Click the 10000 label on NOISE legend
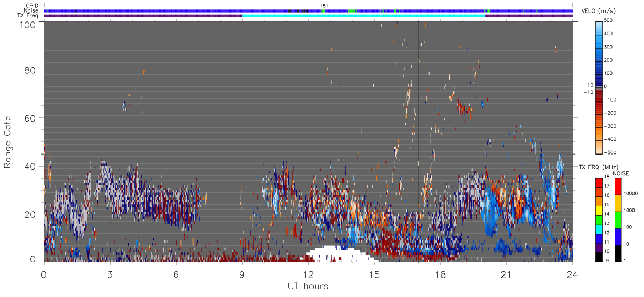644x297 pixels. tap(630, 194)
